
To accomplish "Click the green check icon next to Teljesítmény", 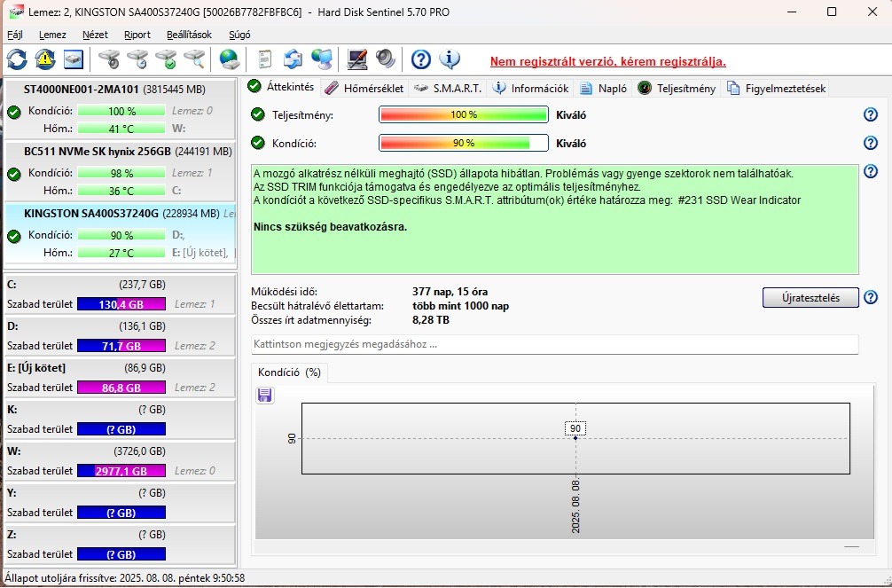I will click(258, 114).
